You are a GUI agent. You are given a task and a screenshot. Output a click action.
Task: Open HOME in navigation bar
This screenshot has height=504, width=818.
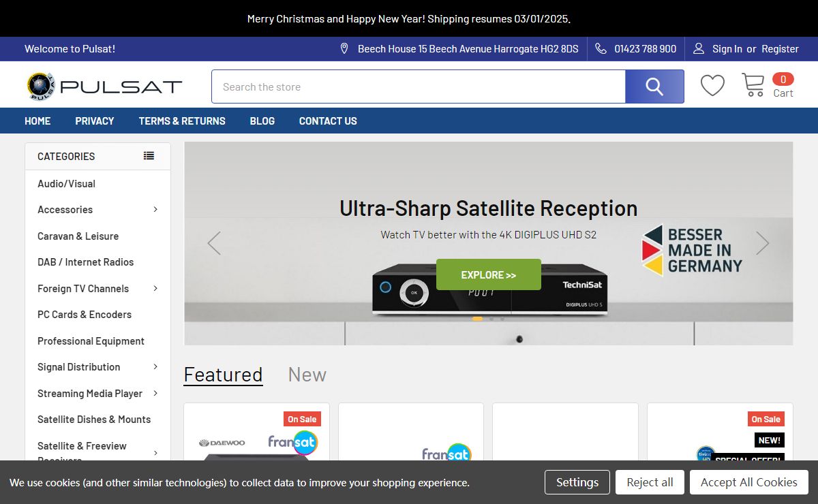(x=37, y=121)
